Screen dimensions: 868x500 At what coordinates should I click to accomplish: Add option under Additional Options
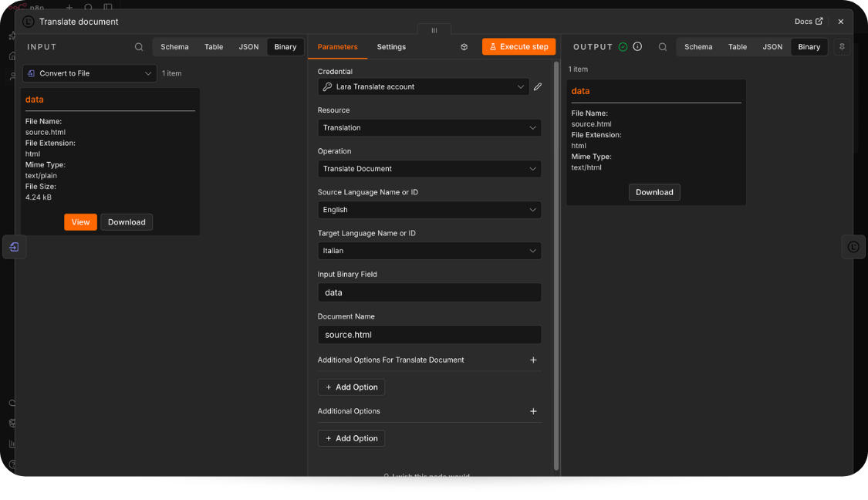click(351, 438)
